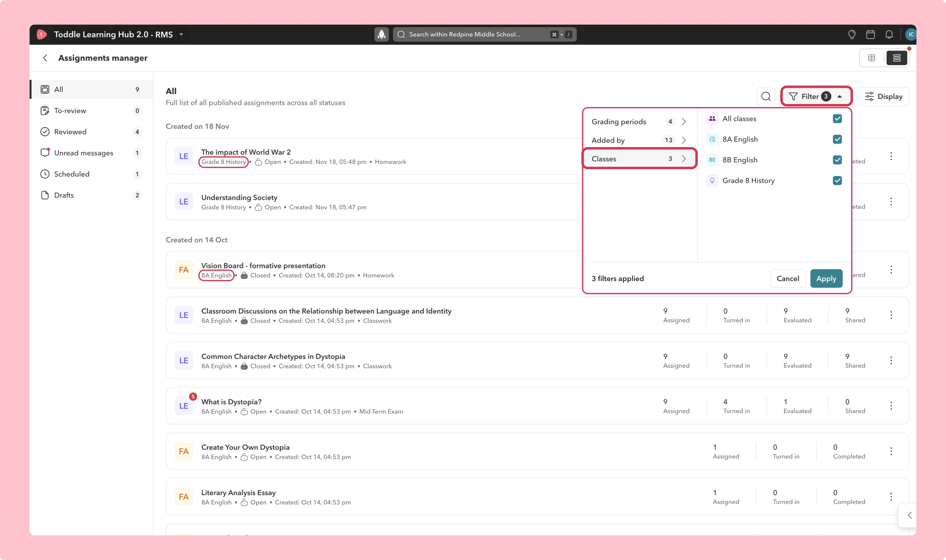Uncheck the 8A English checkbox
Viewport: 946px width, 560px height.
tap(837, 139)
